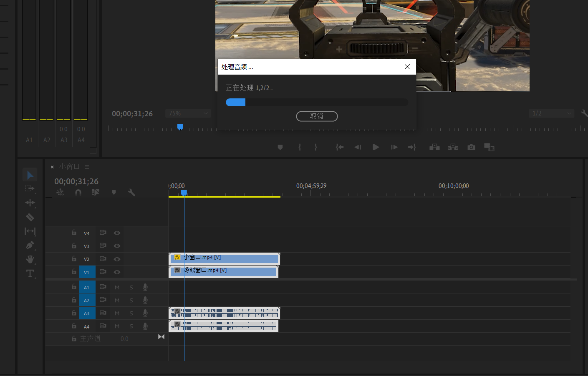This screenshot has height=376, width=588.
Task: Open the 1/2 playback resolution dropdown
Action: [552, 113]
